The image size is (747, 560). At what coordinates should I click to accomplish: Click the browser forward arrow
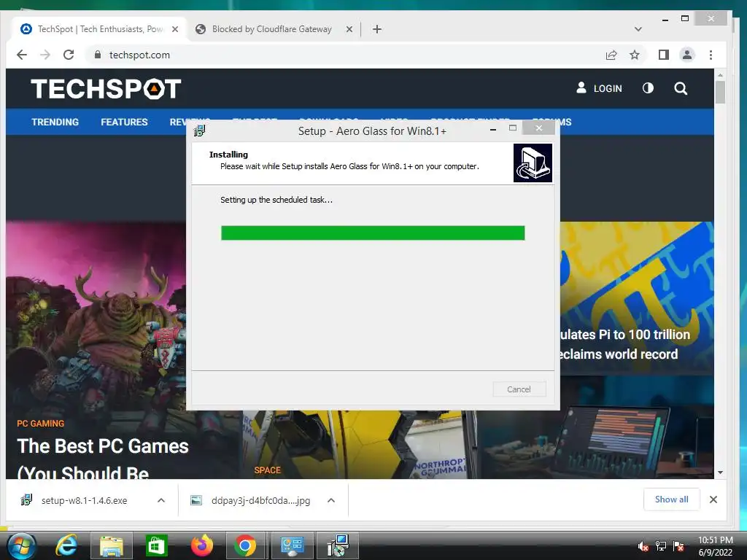tap(45, 55)
